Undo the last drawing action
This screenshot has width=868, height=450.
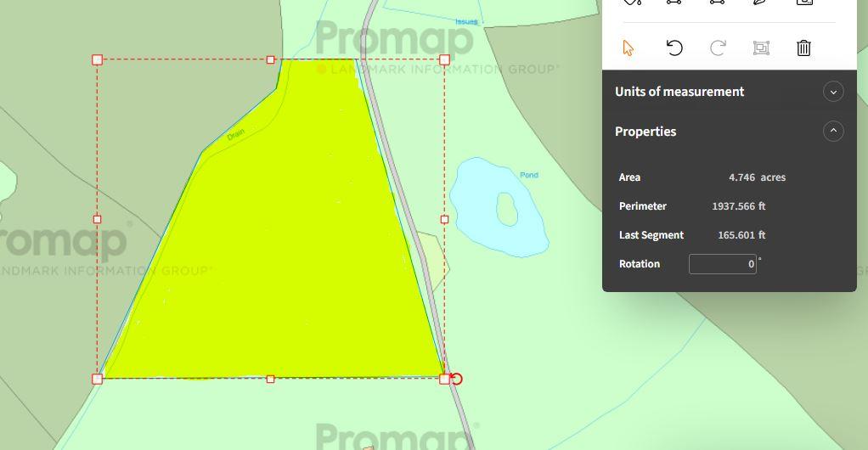pos(674,48)
